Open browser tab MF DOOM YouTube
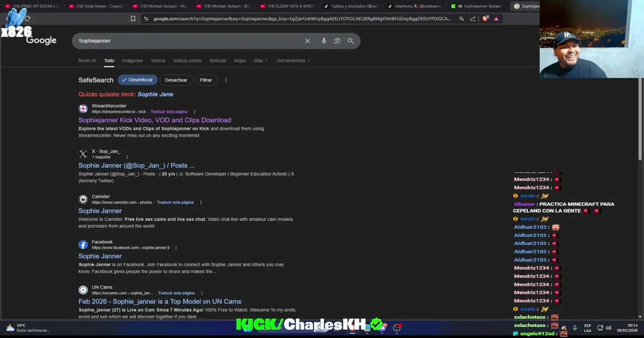 coord(32,6)
